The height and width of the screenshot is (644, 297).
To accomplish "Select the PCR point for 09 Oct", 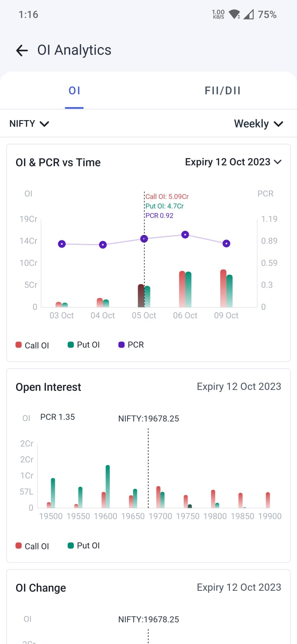I will click(226, 244).
